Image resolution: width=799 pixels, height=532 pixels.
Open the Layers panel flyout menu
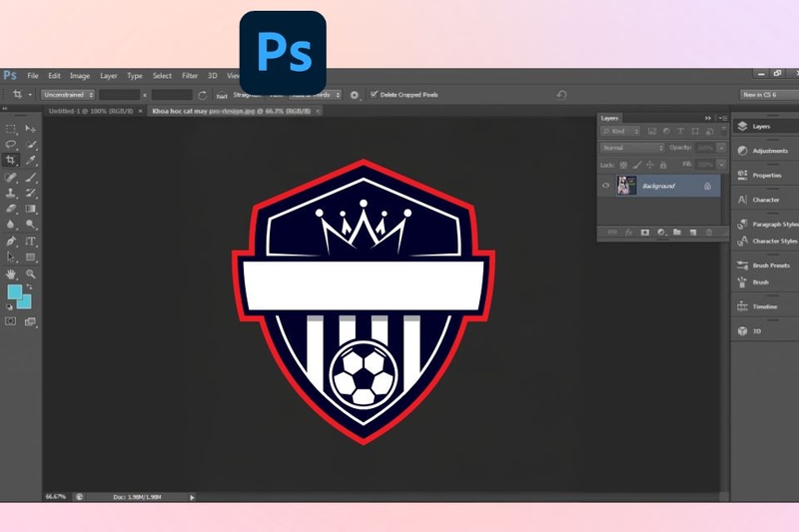coord(723,118)
